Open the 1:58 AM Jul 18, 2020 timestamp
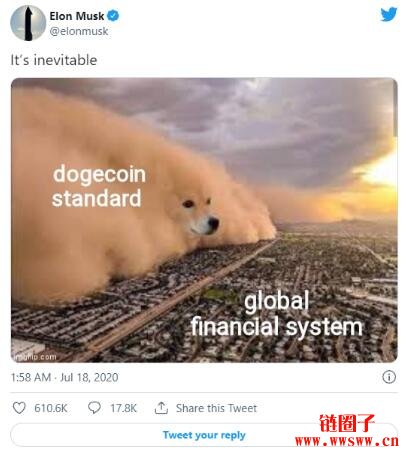The width and height of the screenshot is (408, 451). coord(65,377)
